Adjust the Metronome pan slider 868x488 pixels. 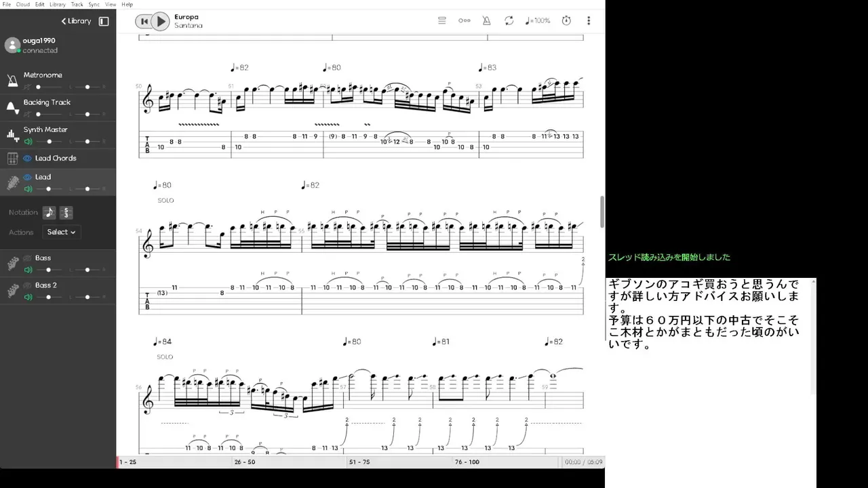(x=87, y=87)
